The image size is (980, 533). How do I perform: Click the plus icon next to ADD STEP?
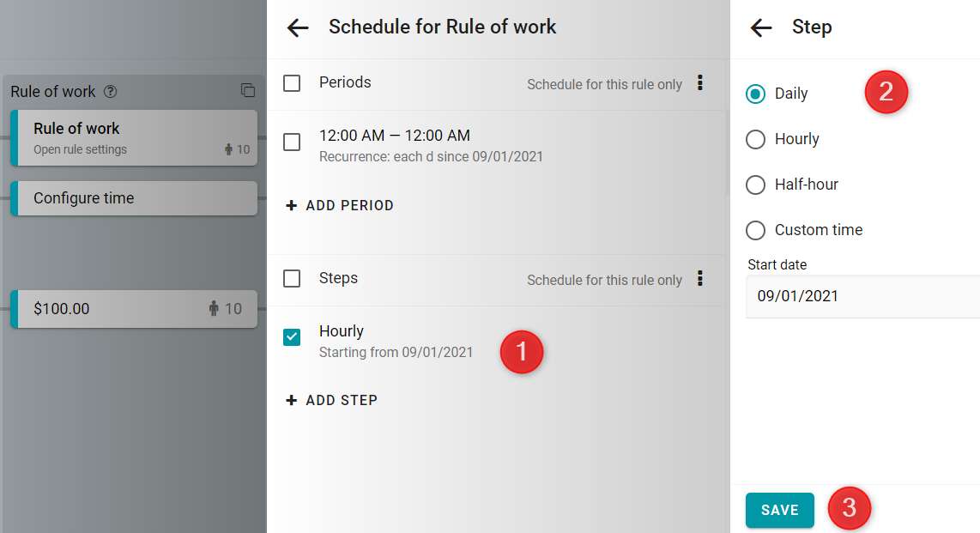(291, 400)
